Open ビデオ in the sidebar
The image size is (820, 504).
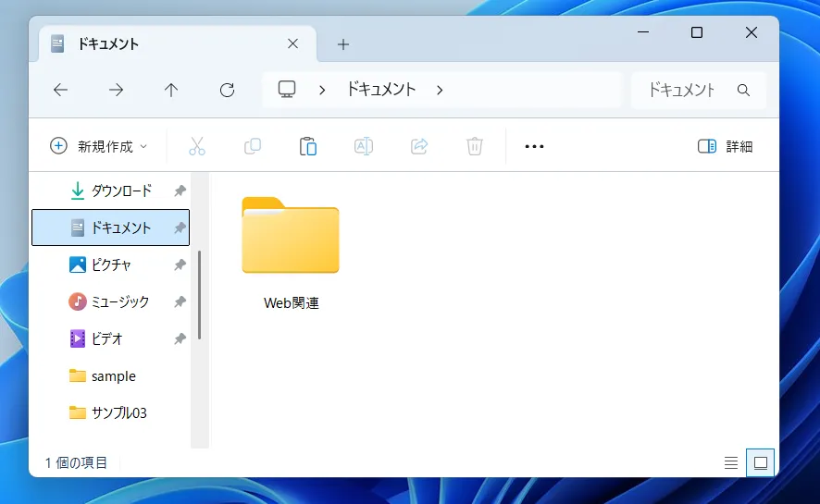coord(110,338)
